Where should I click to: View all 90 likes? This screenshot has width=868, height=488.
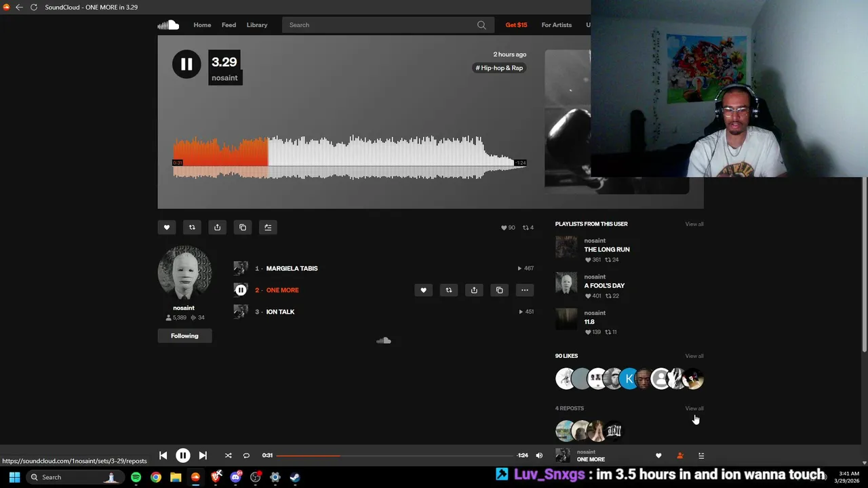(x=694, y=356)
